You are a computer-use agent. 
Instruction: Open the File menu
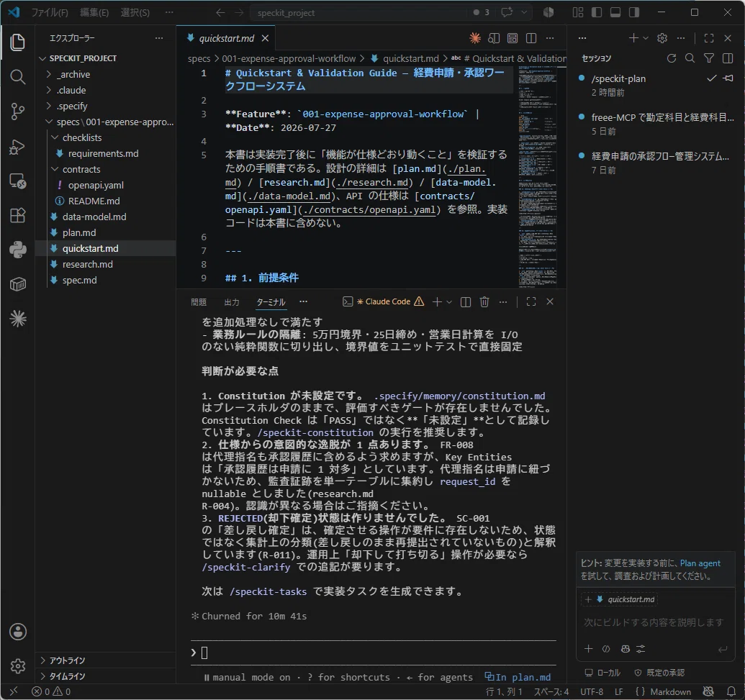(x=50, y=12)
